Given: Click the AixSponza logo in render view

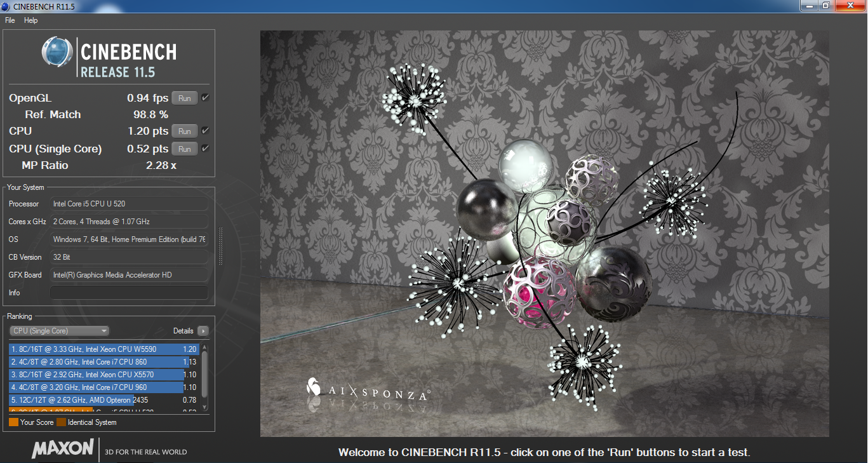Looking at the screenshot, I should [x=312, y=387].
